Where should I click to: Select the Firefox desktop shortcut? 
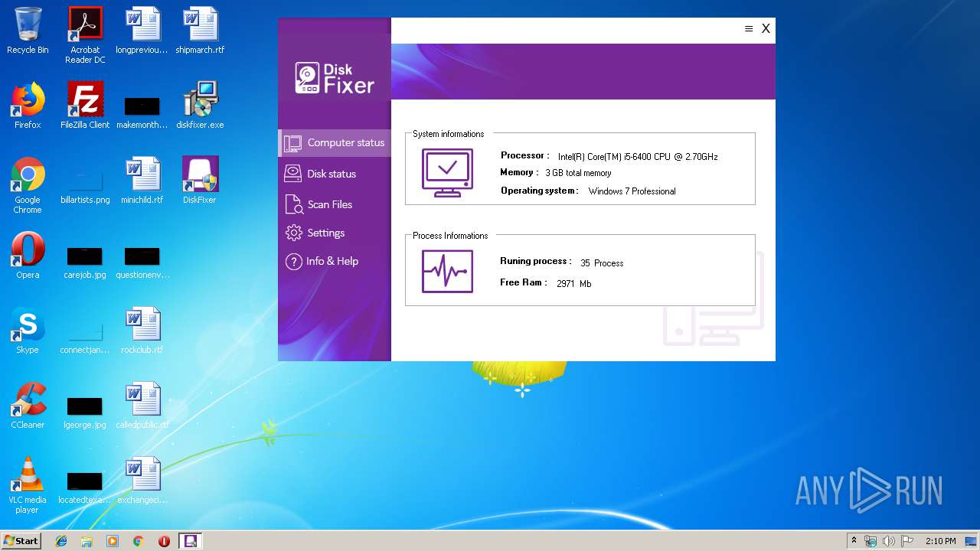[28, 106]
